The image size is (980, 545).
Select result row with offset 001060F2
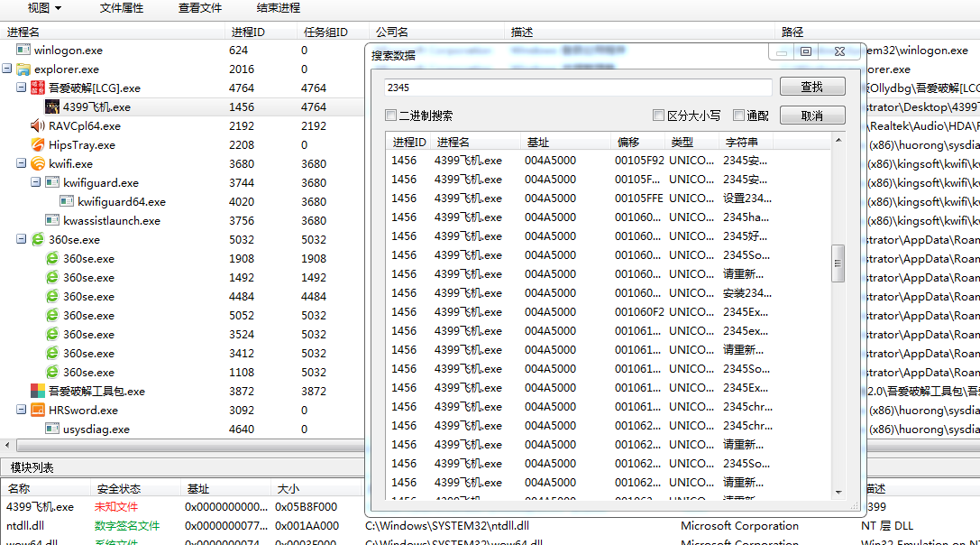(609, 311)
